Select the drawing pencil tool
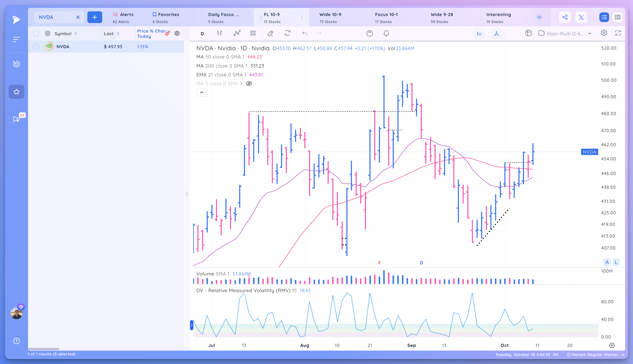Viewport: 633px width, 364px height. pos(270,33)
